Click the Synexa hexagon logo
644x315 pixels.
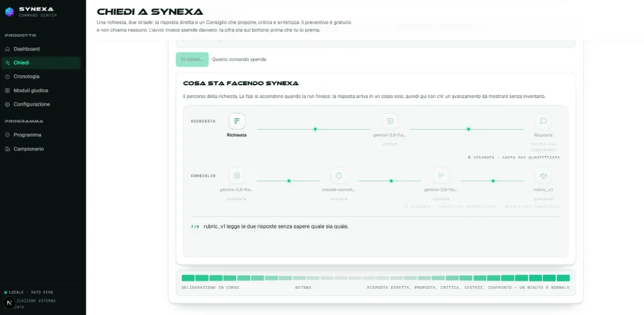(9, 11)
